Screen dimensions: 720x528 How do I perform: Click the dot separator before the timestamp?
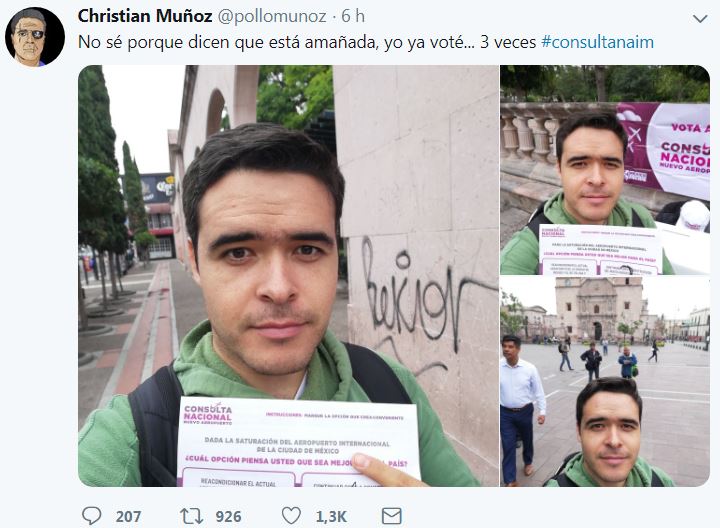click(x=334, y=17)
